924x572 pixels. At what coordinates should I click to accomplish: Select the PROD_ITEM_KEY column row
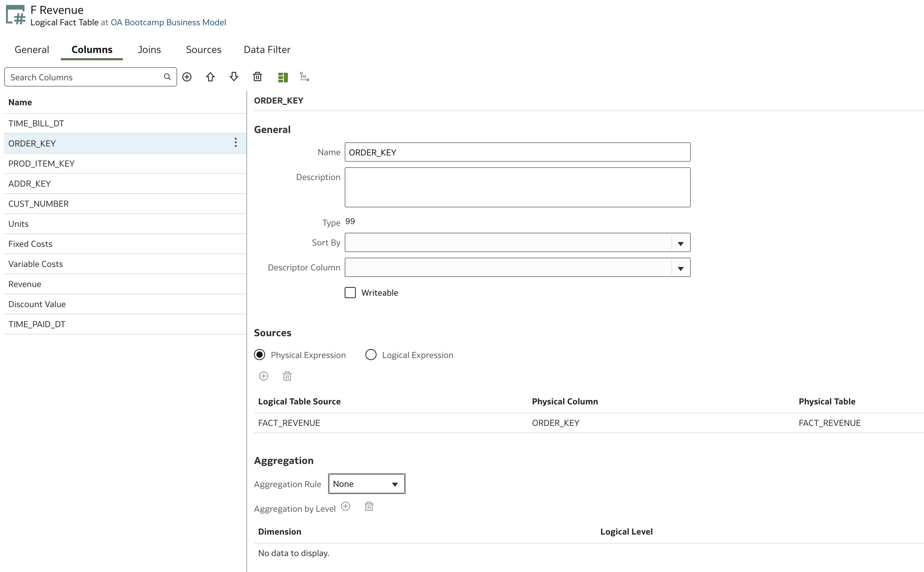125,163
